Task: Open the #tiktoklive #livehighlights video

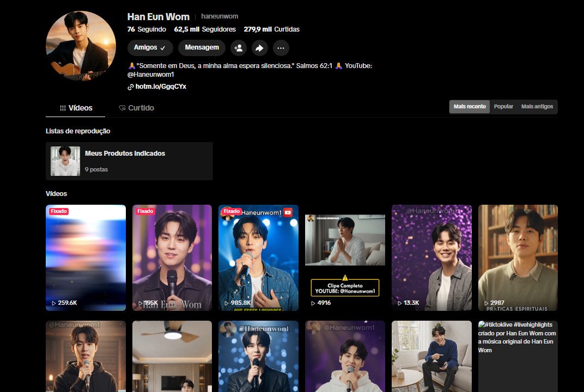Action: click(518, 356)
